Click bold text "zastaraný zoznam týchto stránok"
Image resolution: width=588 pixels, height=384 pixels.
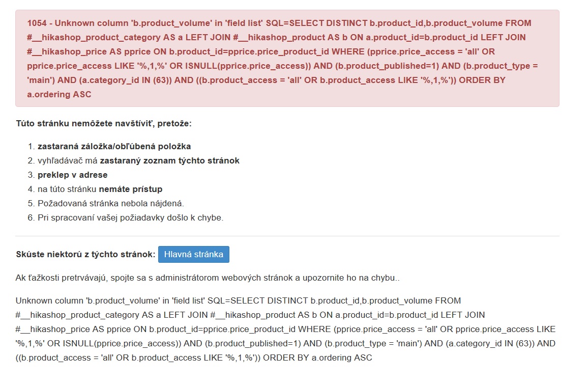169,161
